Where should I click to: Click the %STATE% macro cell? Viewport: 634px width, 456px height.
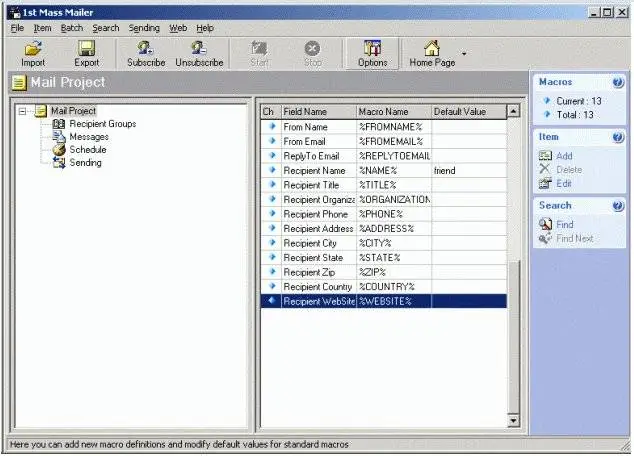click(x=394, y=258)
